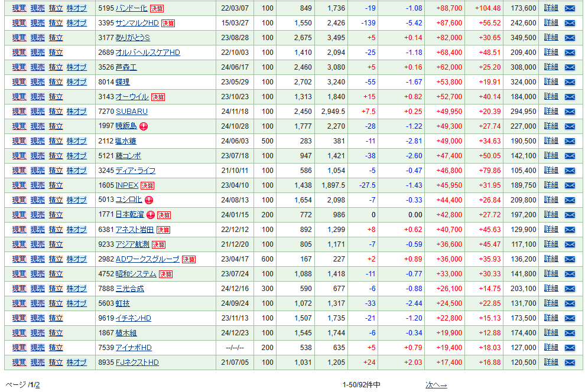Click 株オプ in the 三光合成 row
The image size is (585, 392).
(76, 289)
